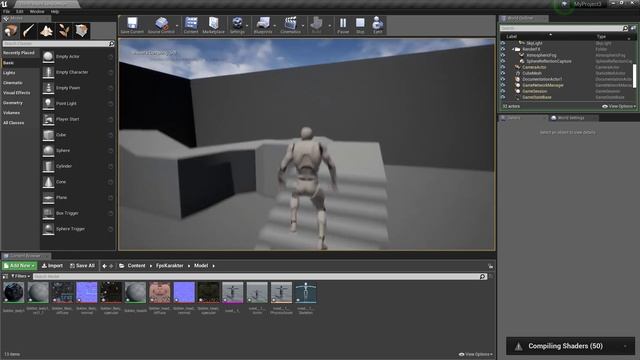
Task: Toggle visibility eye for CameraActor
Action: point(503,67)
